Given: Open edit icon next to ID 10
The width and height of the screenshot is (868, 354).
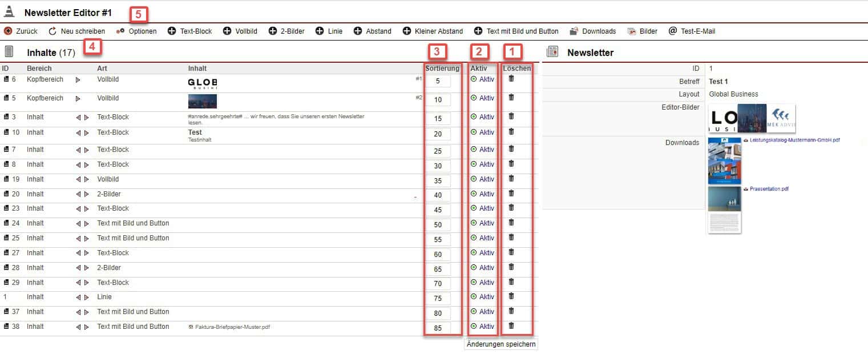Looking at the screenshot, I should pyautogui.click(x=6, y=132).
